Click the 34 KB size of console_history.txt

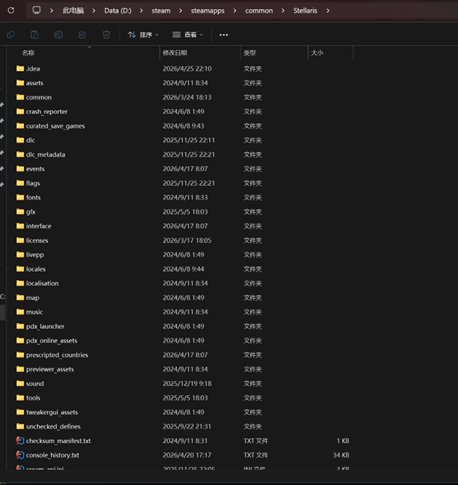(x=341, y=455)
